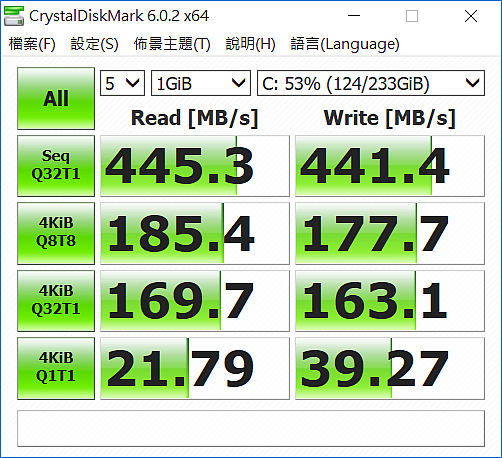502x458 pixels.
Task: Click the 4KiB Q32T1 read result 169.7
Action: click(x=195, y=301)
